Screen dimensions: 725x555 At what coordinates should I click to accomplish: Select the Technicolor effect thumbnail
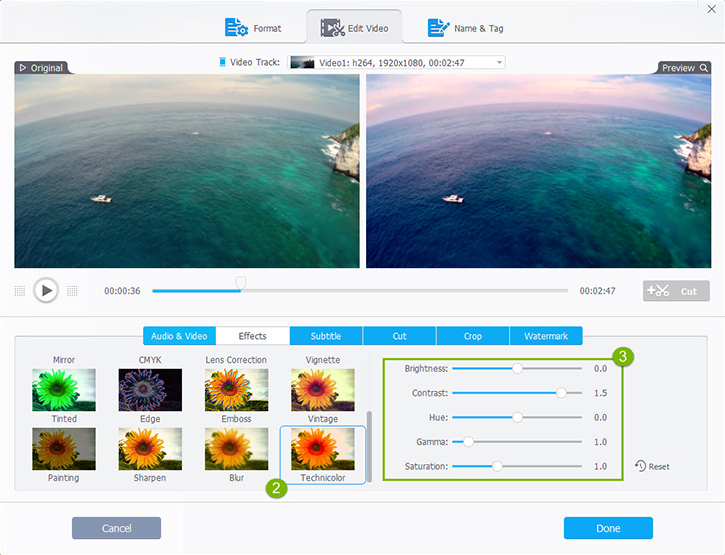323,450
